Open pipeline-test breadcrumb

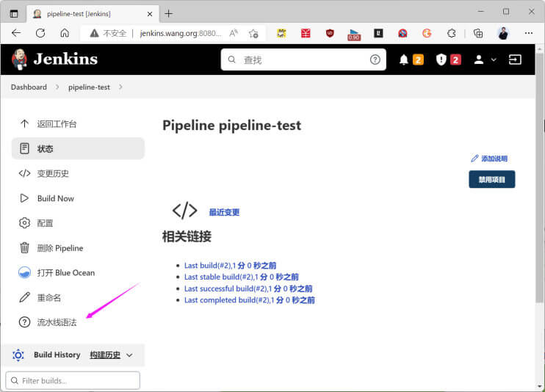(x=89, y=87)
